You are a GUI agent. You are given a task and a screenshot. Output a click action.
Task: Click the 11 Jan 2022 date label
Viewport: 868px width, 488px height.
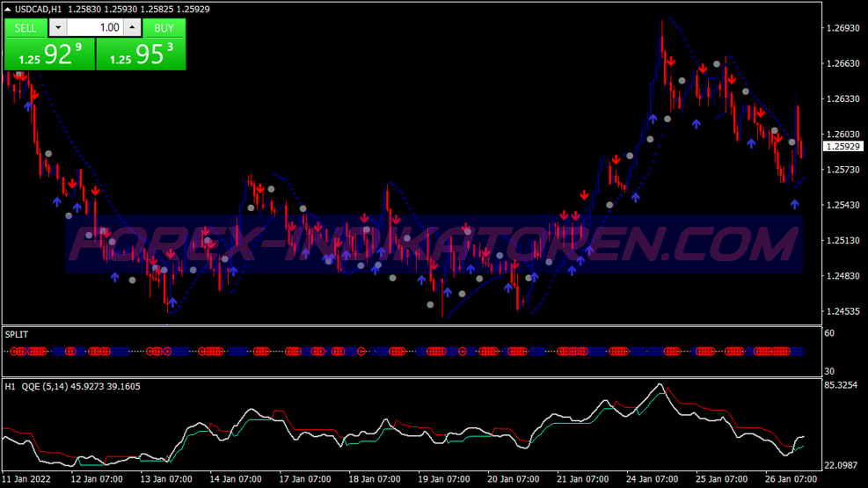26,479
